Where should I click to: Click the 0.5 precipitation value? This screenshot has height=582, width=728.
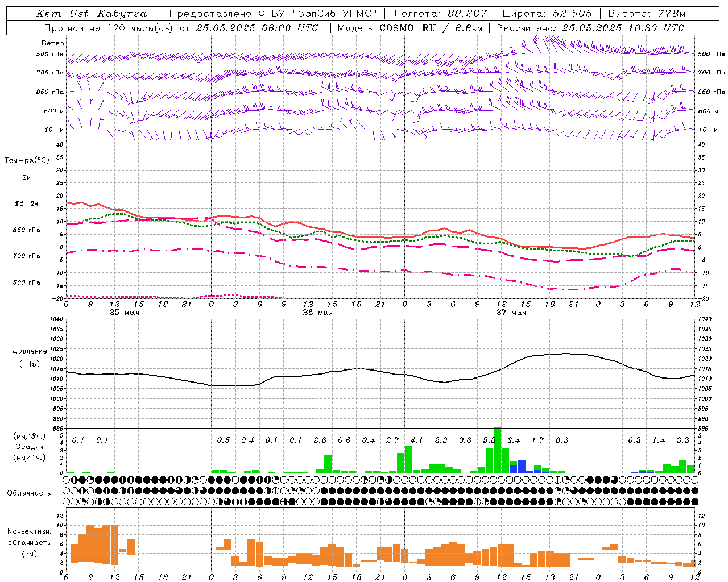coord(224,440)
